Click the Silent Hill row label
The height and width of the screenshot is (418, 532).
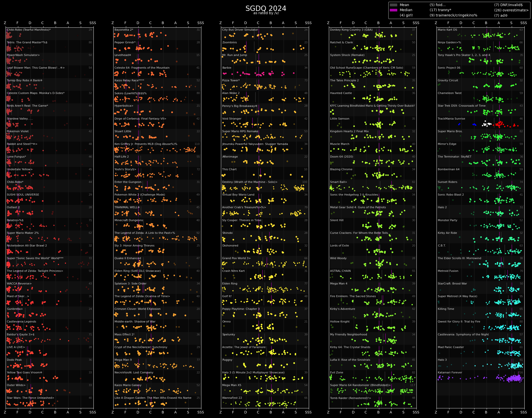(337, 220)
